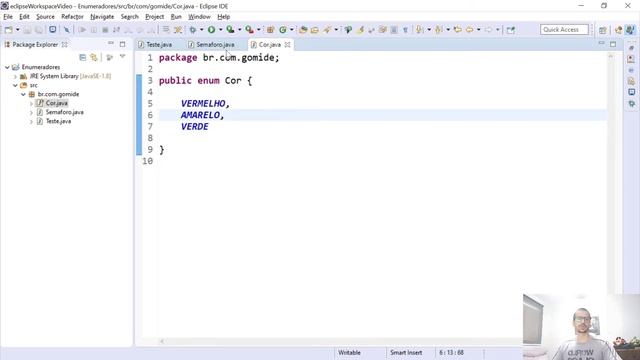Viewport: 640px width, 360px height.
Task: Click the Open Task icon
Action: coord(314,30)
